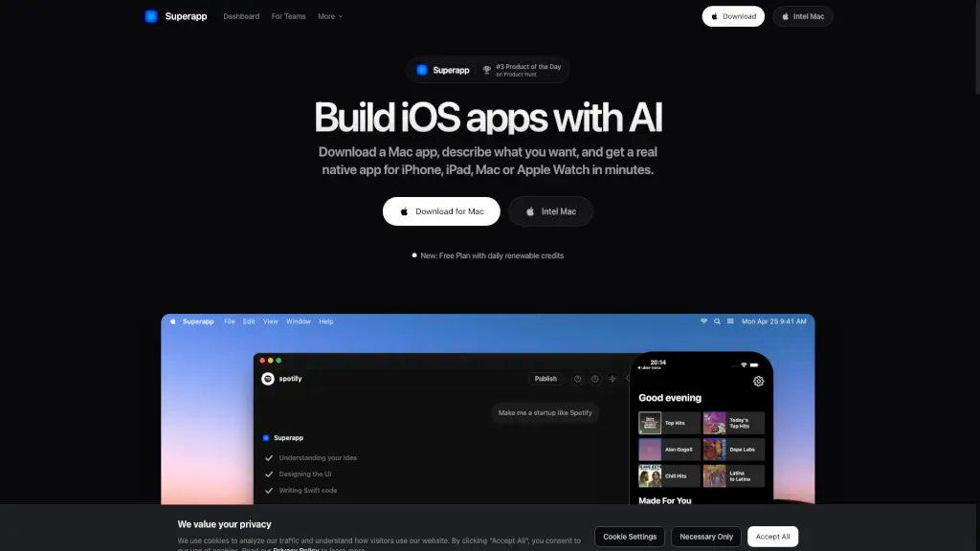This screenshot has width=980, height=551.
Task: Open the Help menu in the mockup
Action: coord(326,321)
